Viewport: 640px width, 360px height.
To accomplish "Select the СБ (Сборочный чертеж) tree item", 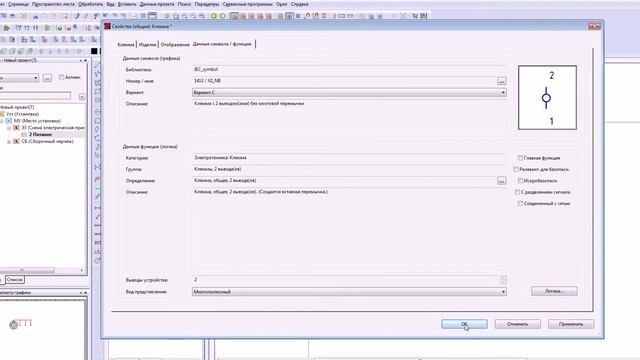I will click(47, 142).
